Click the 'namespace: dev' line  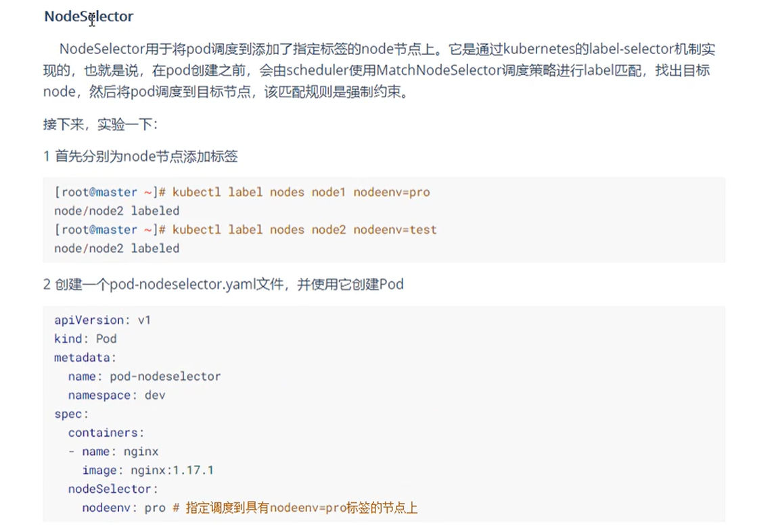[116, 395]
